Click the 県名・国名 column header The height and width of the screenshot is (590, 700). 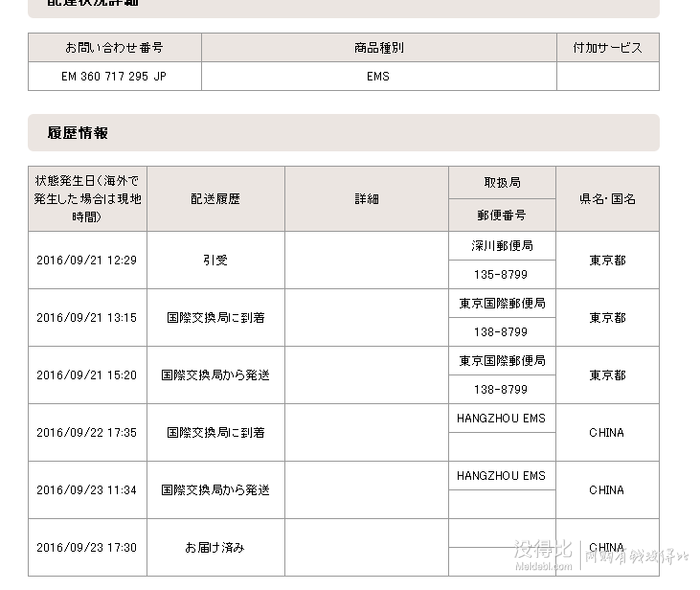coord(607,199)
